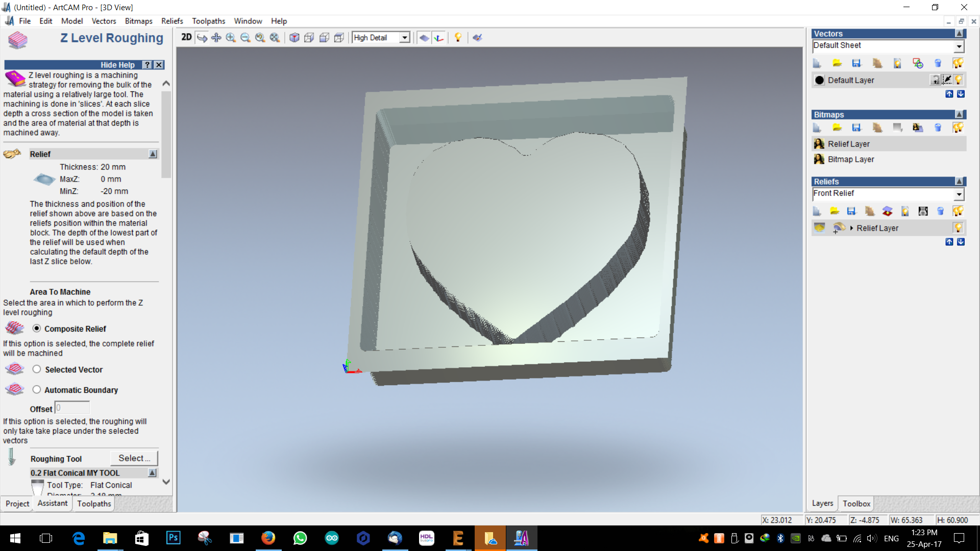This screenshot has height=551, width=980.
Task: Open the Front Relief dropdown
Action: pos(959,194)
